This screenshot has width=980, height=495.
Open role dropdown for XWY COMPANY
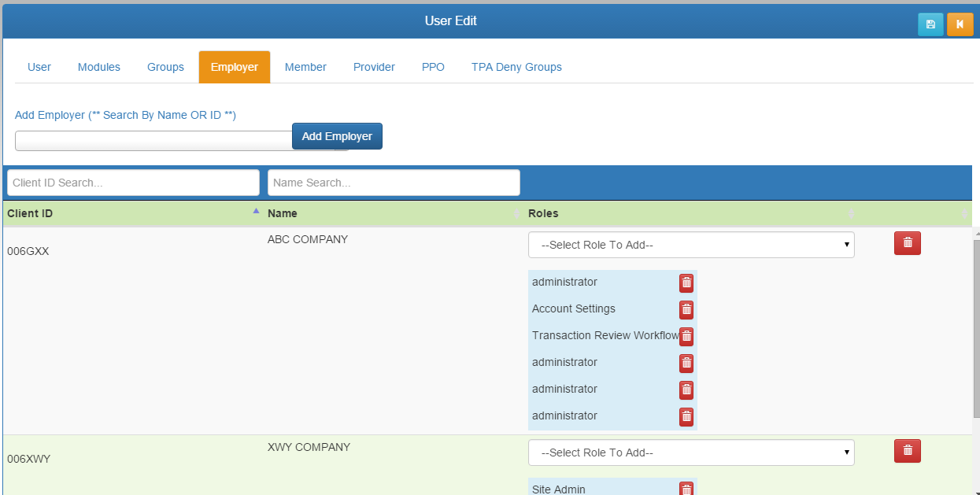click(690, 453)
